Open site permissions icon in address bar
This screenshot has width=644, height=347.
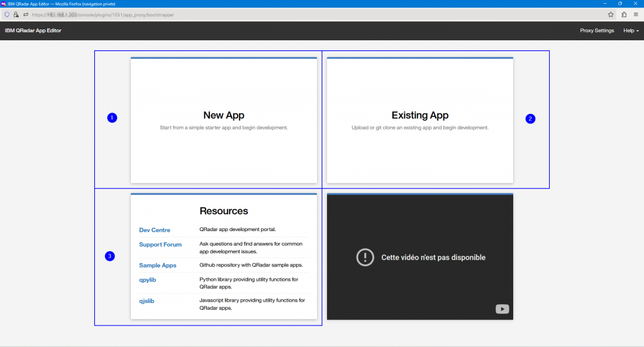click(x=25, y=15)
